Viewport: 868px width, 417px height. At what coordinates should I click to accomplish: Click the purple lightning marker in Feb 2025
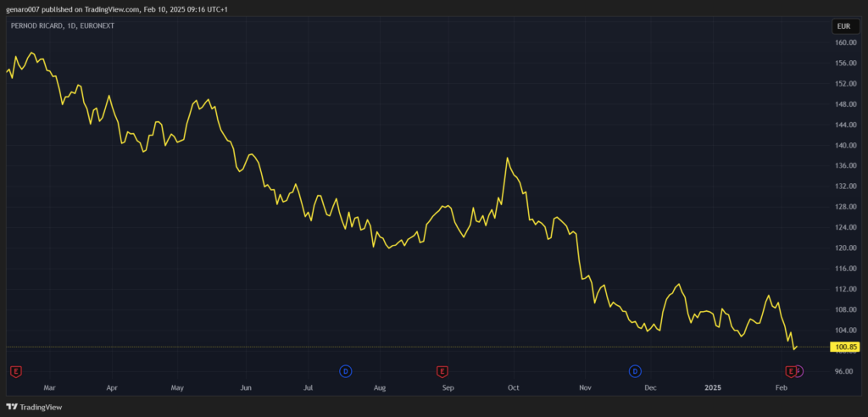[799, 371]
